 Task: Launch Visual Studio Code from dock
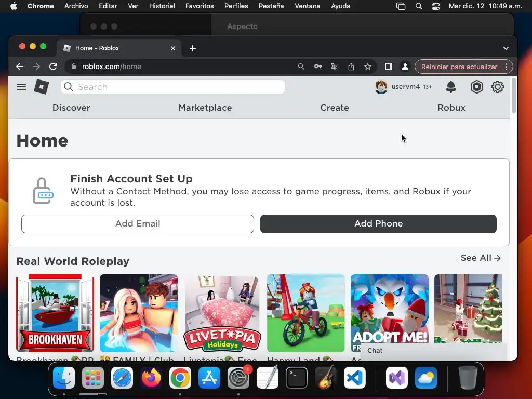click(355, 378)
